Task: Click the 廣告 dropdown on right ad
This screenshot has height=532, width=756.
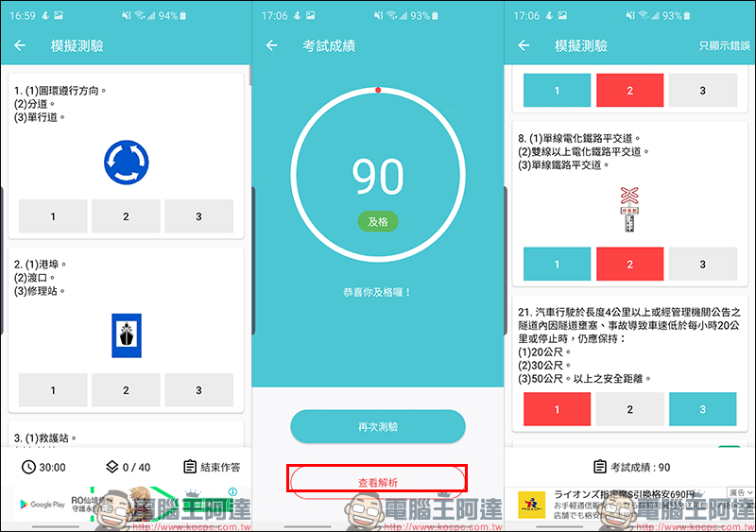Action: click(741, 492)
